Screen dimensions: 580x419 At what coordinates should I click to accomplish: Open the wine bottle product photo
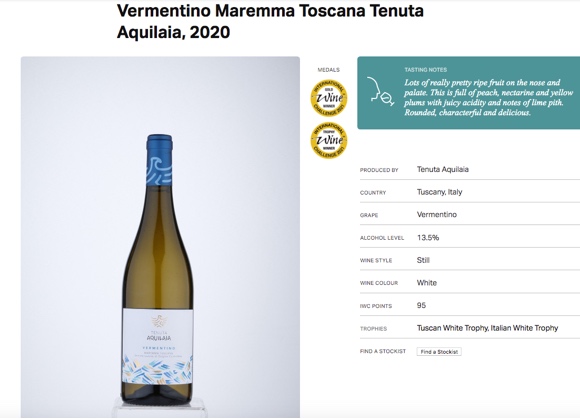[160, 237]
